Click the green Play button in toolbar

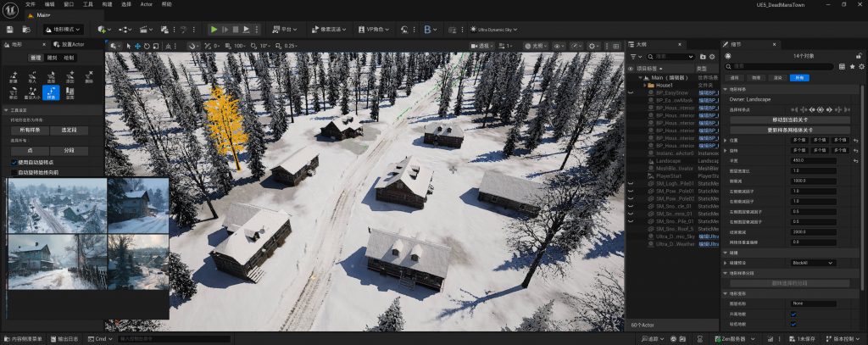click(x=214, y=29)
